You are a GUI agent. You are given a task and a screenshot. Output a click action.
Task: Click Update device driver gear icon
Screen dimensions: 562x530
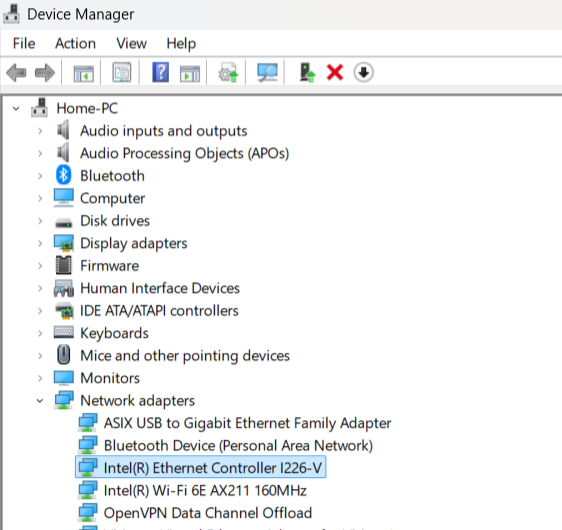tap(228, 73)
